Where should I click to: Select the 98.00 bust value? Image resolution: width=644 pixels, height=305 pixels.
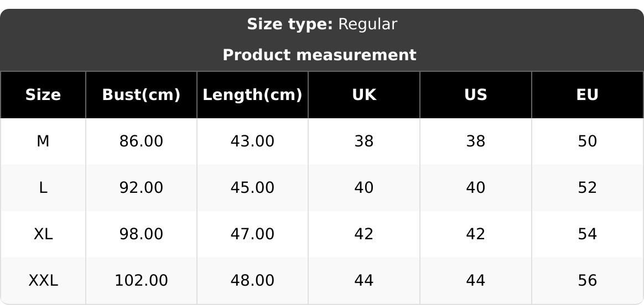(141, 234)
